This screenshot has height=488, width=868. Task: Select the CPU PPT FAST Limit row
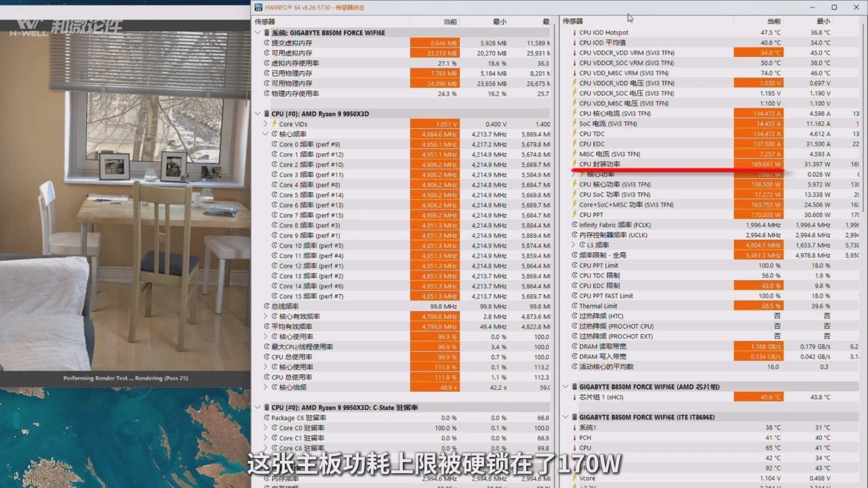(712, 296)
